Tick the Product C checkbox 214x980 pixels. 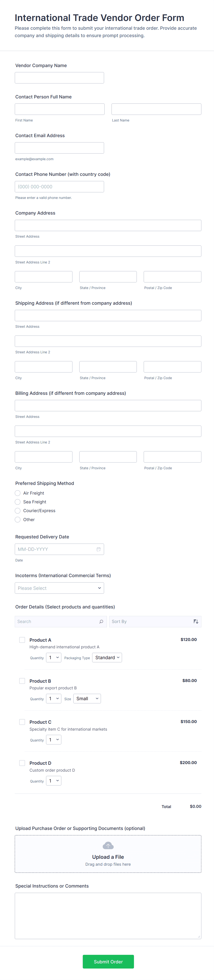coord(22,722)
